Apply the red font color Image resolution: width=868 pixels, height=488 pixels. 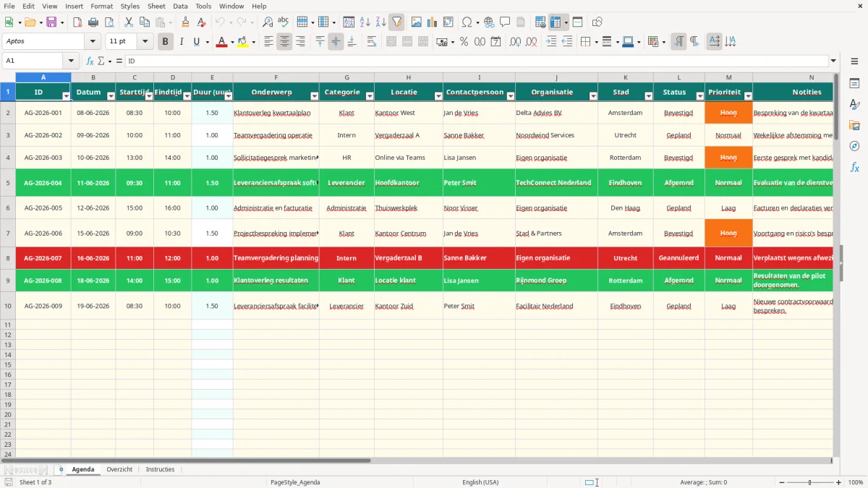221,42
